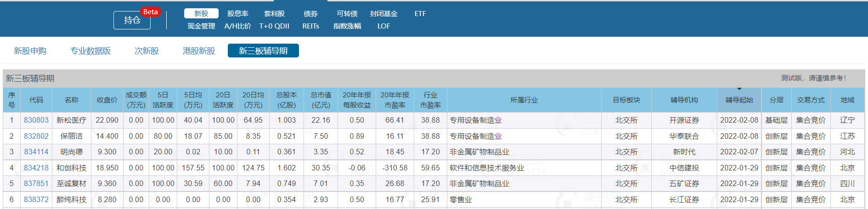The width and height of the screenshot is (868, 209).
Task: Sort by 总市值(亿元) column header
Action: (321, 100)
